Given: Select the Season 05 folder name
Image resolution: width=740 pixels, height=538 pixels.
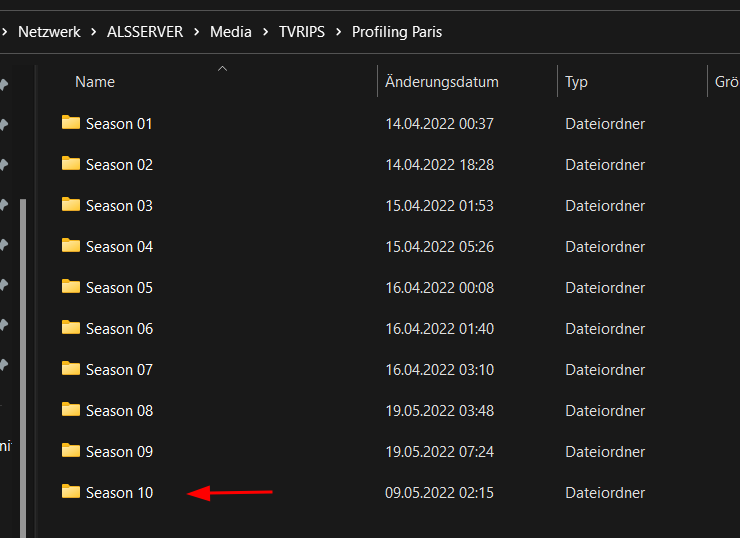Looking at the screenshot, I should [x=119, y=288].
